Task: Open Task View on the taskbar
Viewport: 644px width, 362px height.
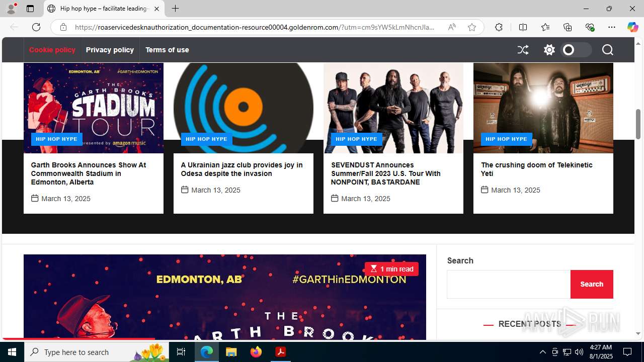Action: (181, 352)
